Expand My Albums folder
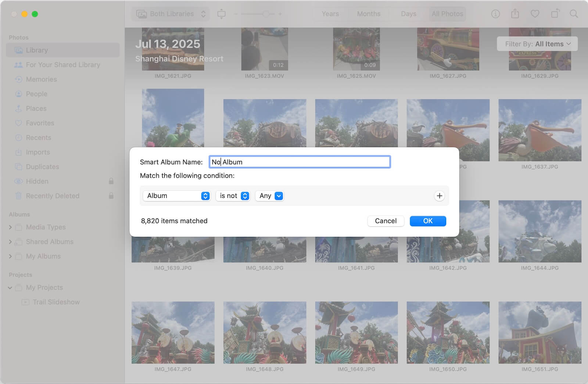 [x=10, y=256]
